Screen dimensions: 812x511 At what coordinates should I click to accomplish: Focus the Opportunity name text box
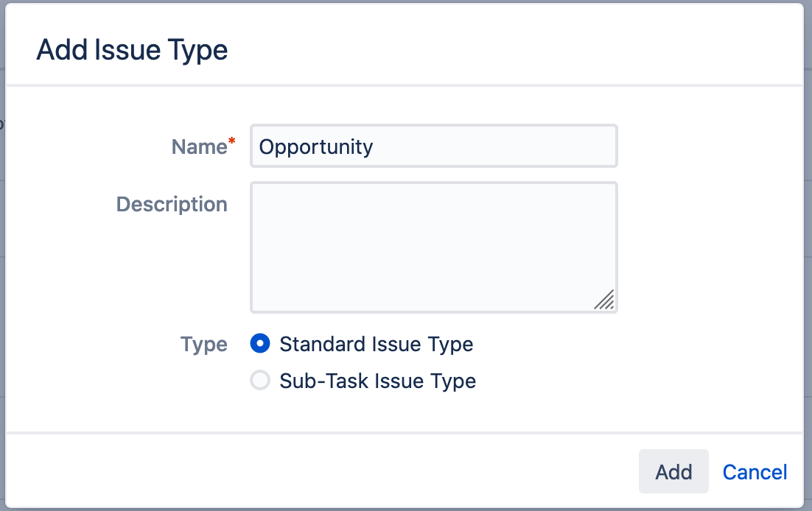(433, 146)
